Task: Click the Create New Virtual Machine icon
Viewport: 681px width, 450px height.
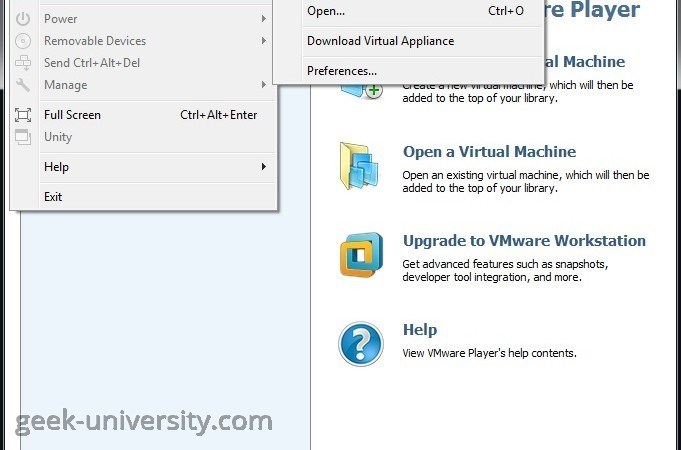Action: pyautogui.click(x=361, y=90)
